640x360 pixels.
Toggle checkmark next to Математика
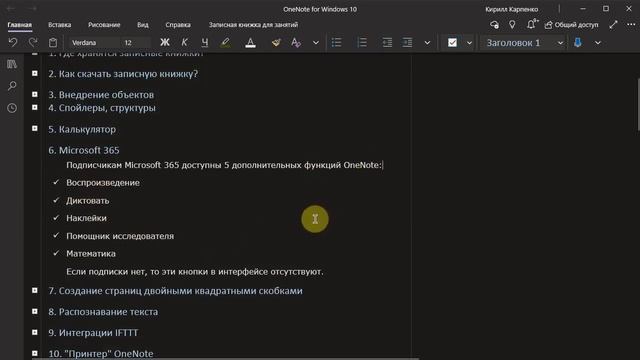[56, 253]
